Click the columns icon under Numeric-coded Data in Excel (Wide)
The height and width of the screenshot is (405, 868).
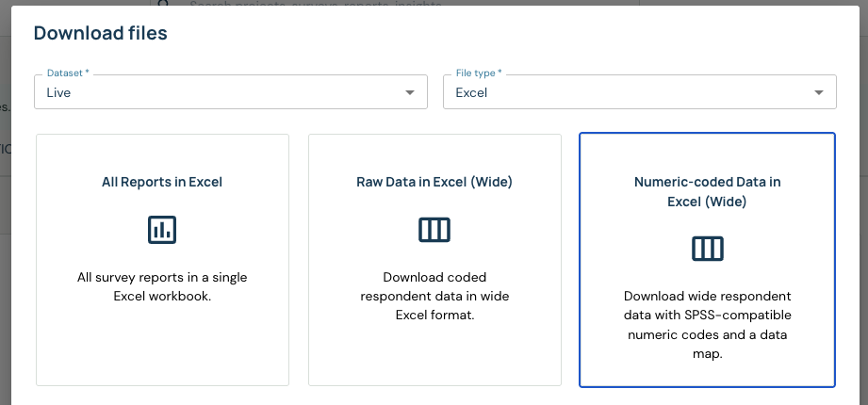point(708,249)
